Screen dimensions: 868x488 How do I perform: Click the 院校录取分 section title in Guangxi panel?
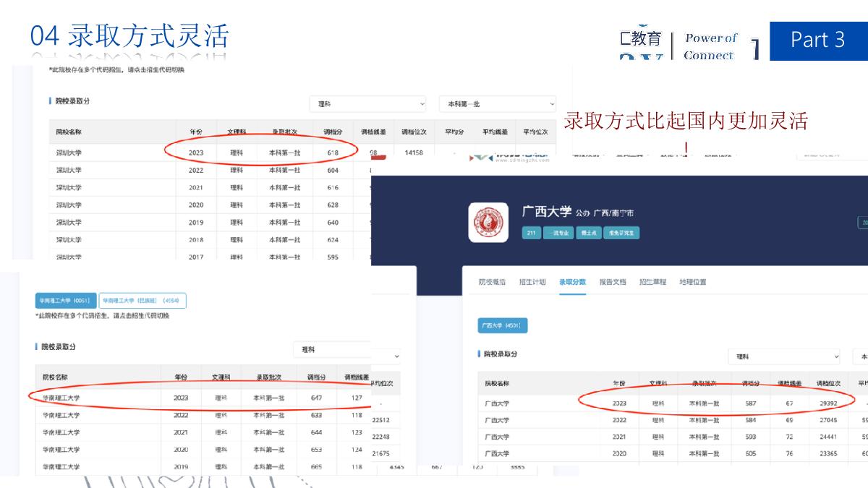tap(501, 354)
